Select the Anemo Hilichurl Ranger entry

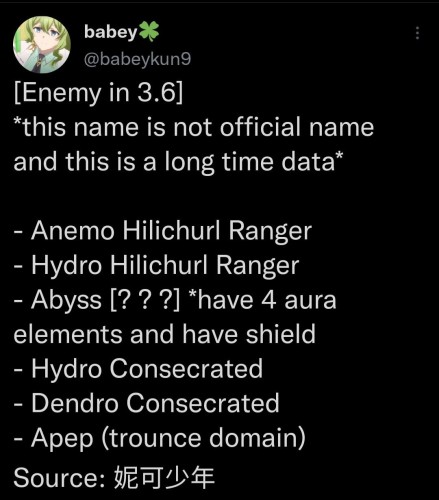coord(163,231)
